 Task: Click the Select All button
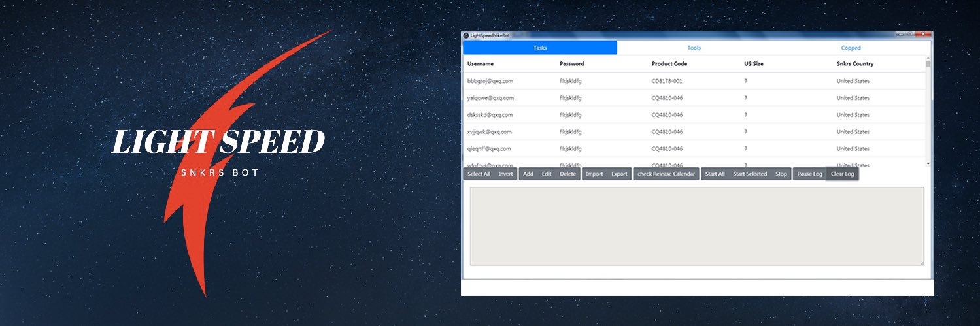pyautogui.click(x=479, y=174)
